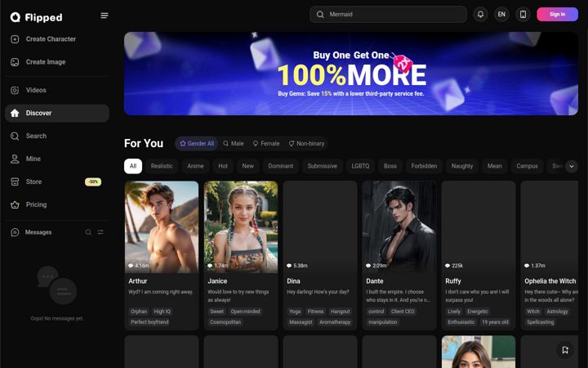Click the Aromatherapy tag on Dina
Image resolution: width=588 pixels, height=368 pixels.
tap(335, 322)
